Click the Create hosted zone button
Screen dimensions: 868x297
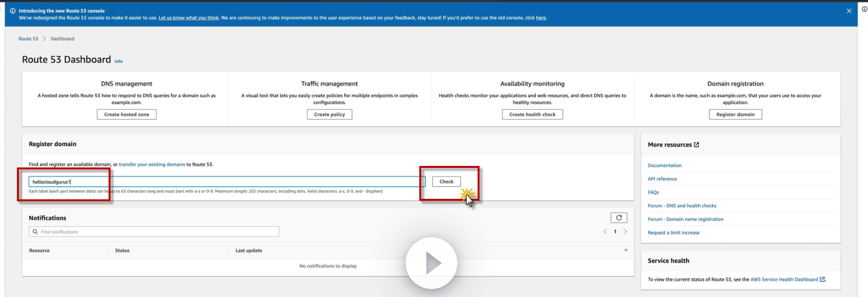126,115
